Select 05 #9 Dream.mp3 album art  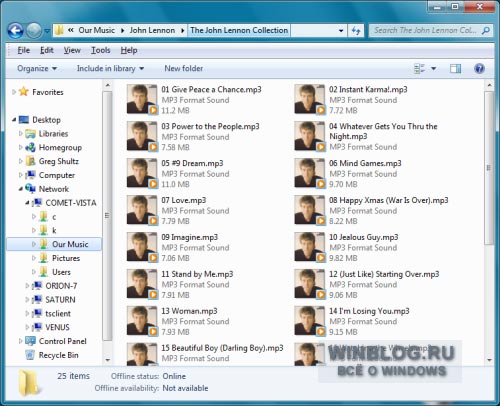142,173
